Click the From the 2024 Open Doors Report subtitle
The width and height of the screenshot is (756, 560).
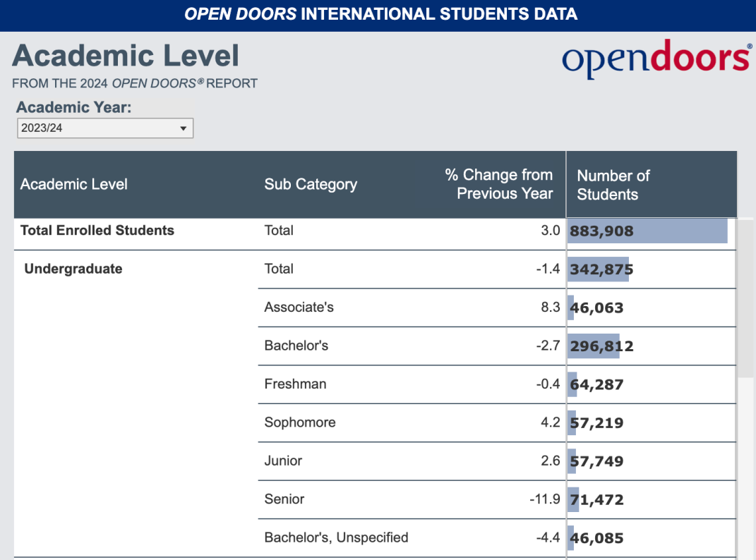[x=135, y=83]
